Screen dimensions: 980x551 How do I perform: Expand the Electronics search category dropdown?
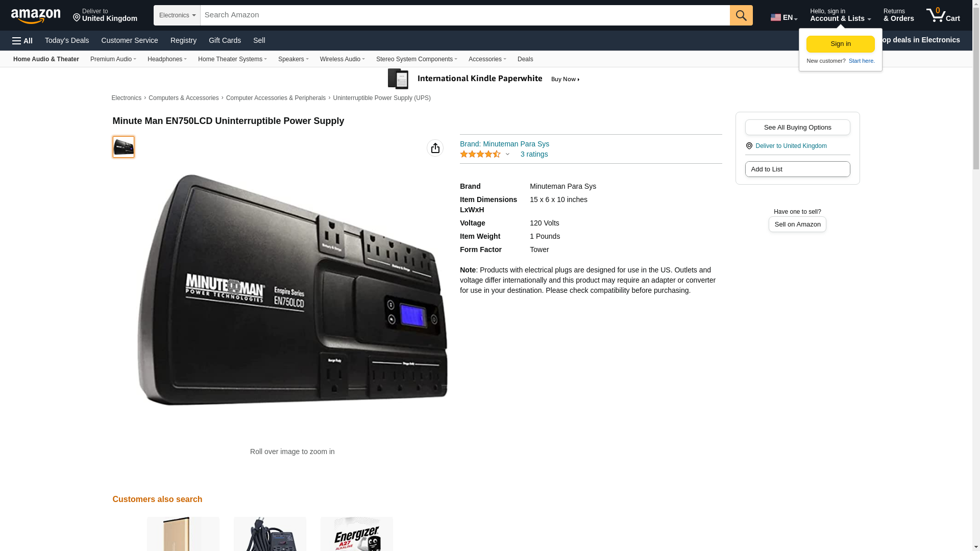[177, 15]
